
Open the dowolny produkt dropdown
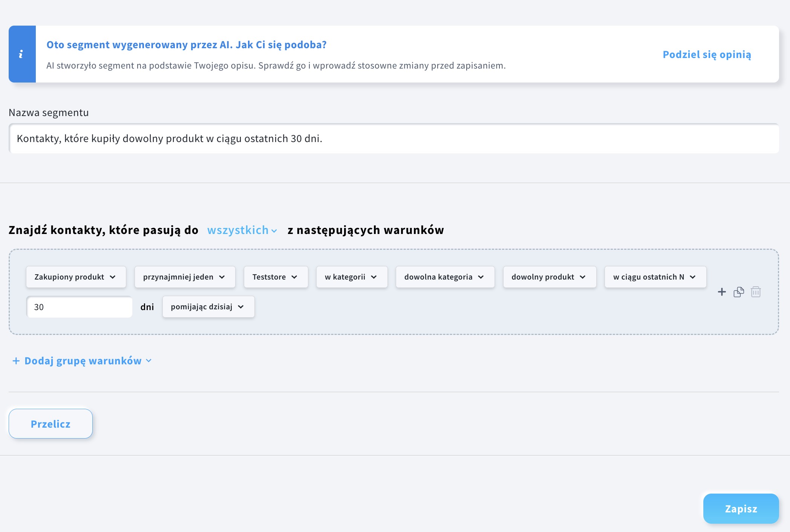[549, 277]
